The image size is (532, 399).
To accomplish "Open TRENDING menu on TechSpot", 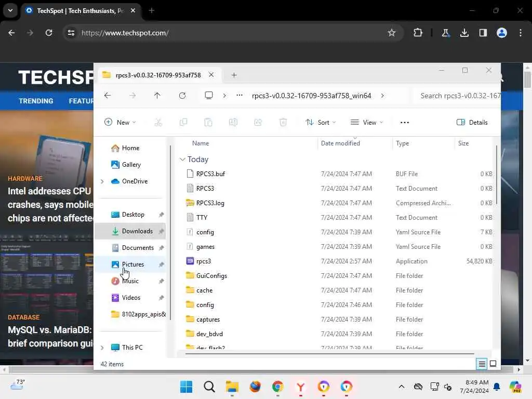I will [x=36, y=101].
